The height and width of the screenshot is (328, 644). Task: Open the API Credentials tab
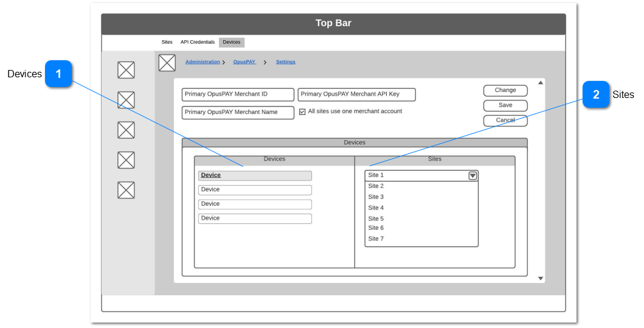click(x=197, y=43)
